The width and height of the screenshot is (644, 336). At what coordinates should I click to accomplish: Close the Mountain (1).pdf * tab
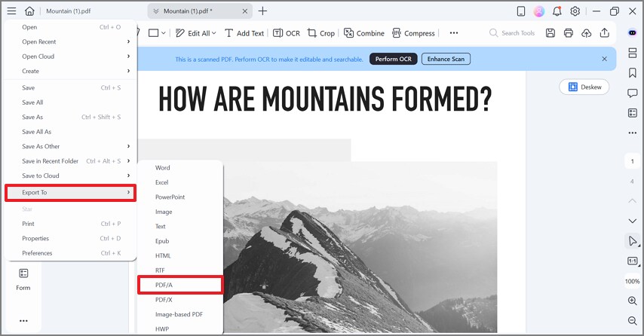coord(245,11)
